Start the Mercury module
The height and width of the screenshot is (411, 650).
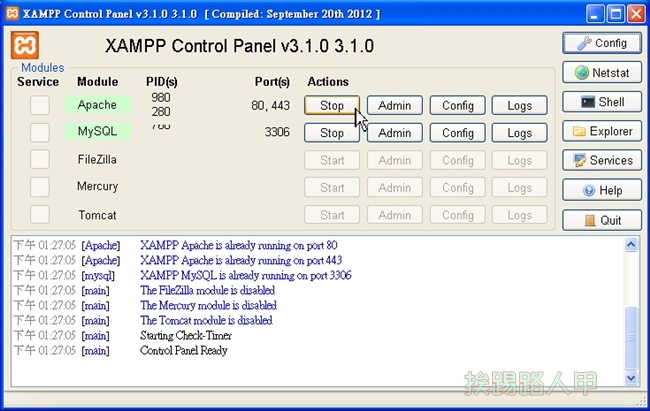tap(332, 187)
